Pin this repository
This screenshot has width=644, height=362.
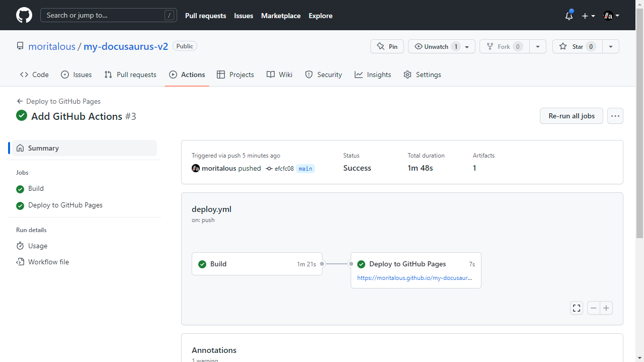coord(387,46)
